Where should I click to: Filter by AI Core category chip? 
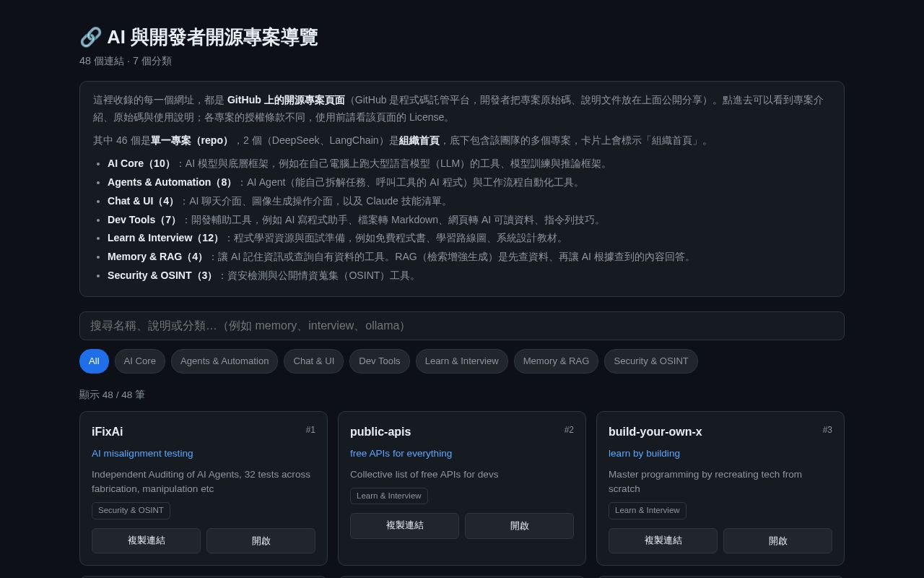[x=140, y=361]
